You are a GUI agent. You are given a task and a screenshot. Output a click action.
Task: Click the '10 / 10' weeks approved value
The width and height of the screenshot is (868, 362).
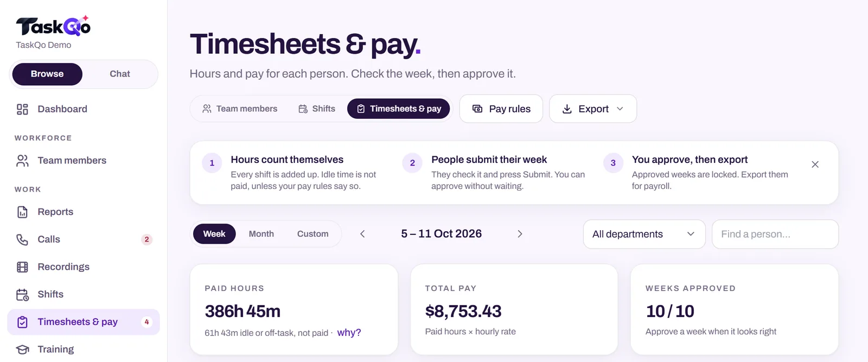pos(670,312)
